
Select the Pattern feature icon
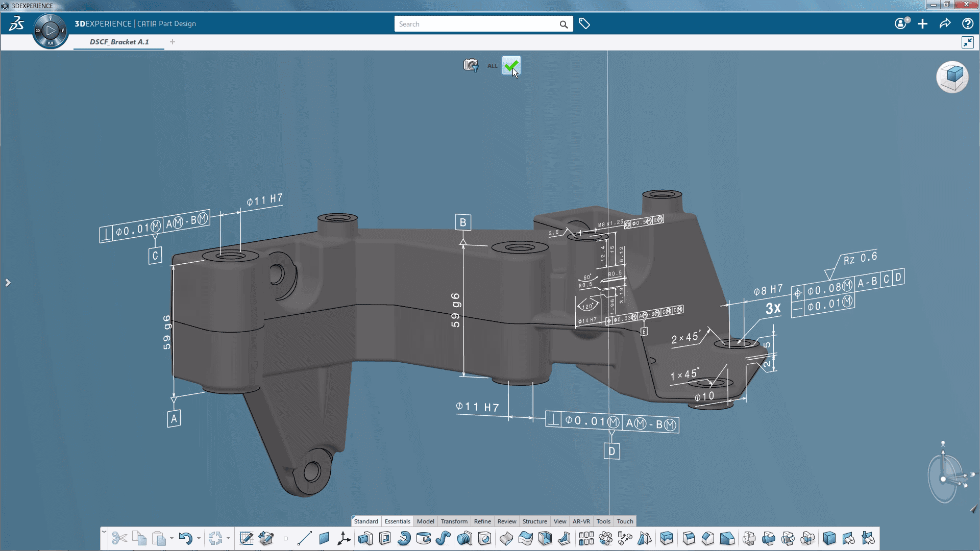(x=585, y=538)
